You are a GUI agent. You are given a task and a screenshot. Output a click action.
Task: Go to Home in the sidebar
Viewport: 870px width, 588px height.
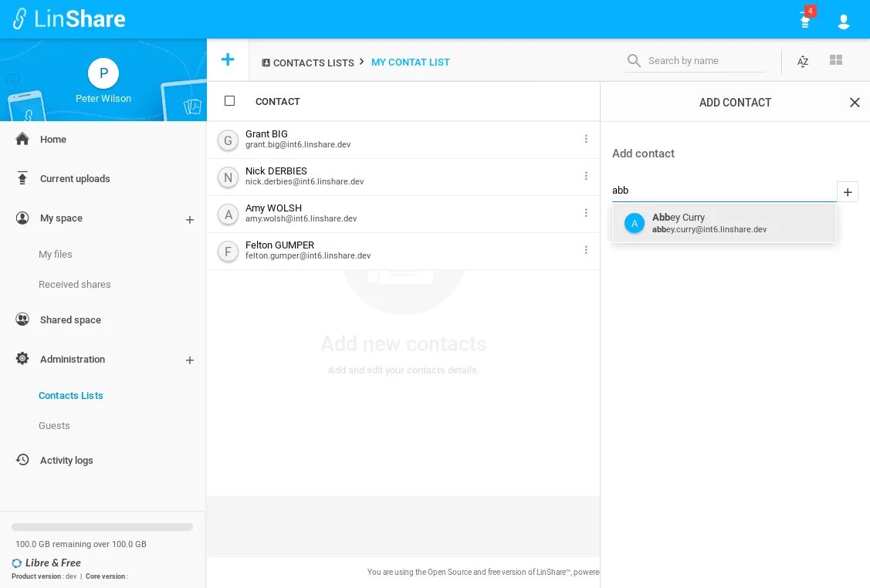53,139
